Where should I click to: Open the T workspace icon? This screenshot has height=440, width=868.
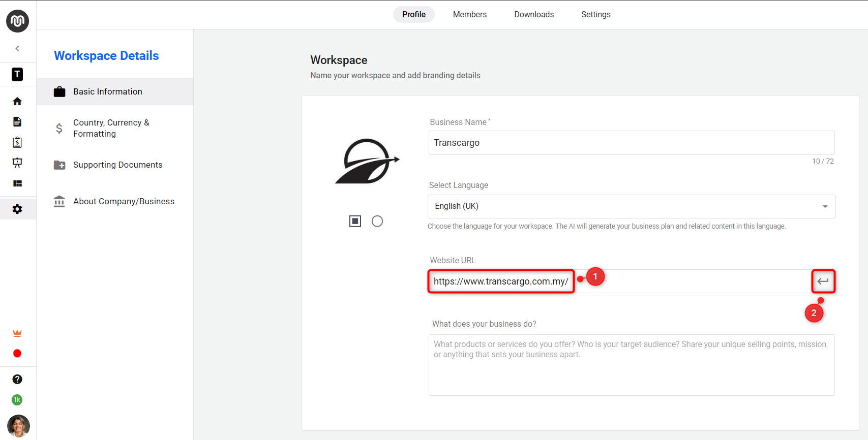click(17, 74)
